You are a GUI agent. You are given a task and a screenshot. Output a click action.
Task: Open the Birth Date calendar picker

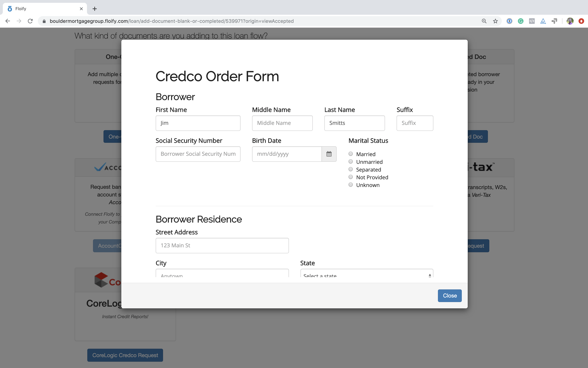click(329, 154)
